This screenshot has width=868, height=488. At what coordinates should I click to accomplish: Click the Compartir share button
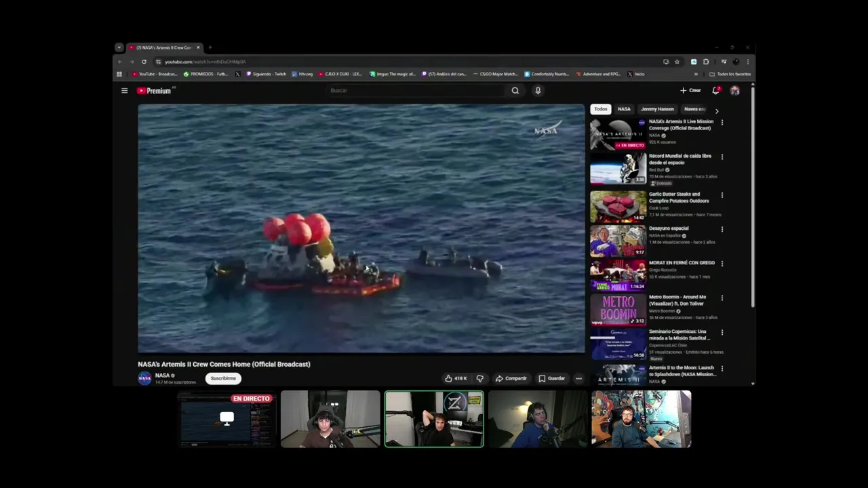(x=511, y=378)
